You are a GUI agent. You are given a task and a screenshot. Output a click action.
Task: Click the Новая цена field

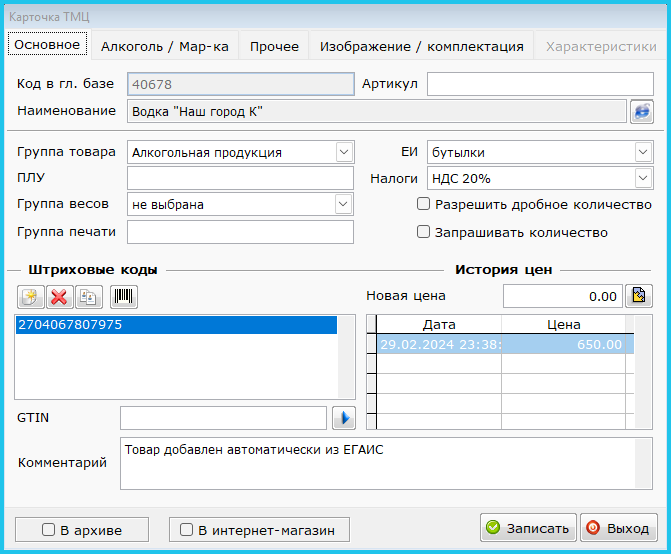coord(562,296)
